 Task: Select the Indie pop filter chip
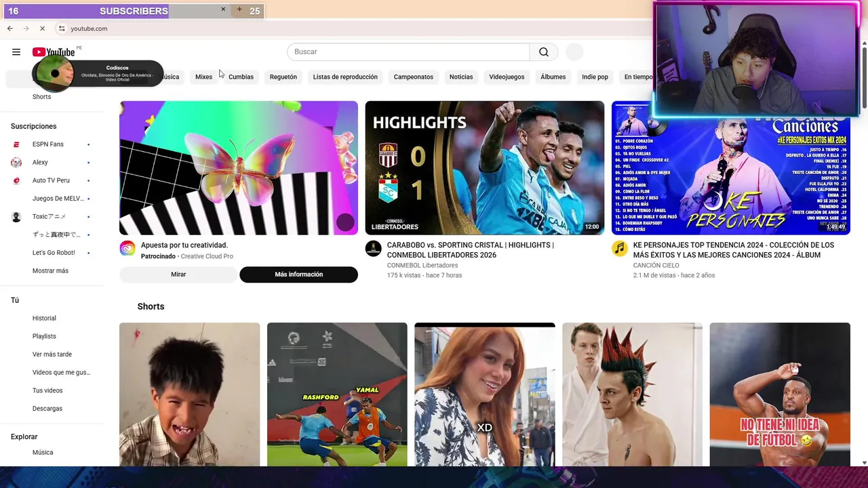coord(595,77)
